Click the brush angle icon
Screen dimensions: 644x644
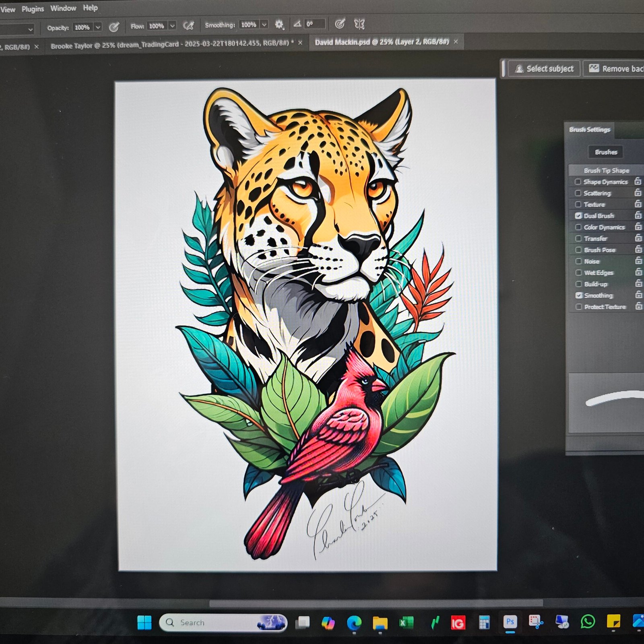pos(297,24)
